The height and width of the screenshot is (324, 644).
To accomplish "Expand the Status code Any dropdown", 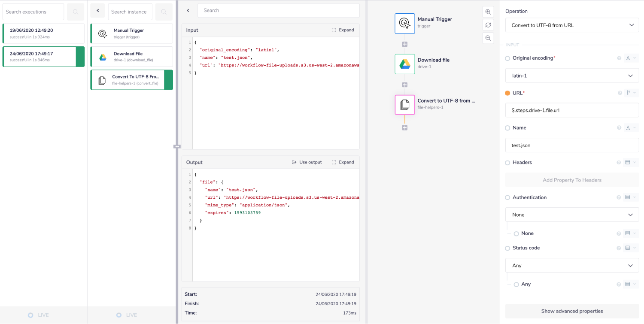I will 572,266.
